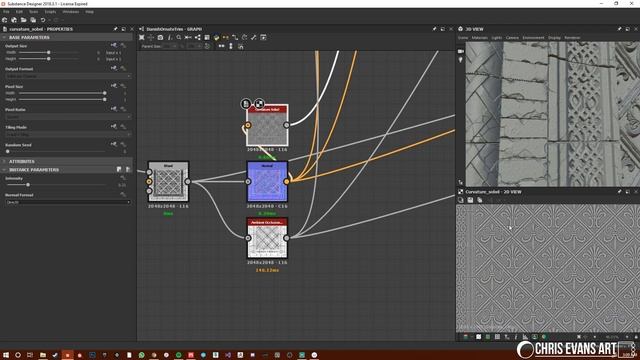This screenshot has height=360, width=640.
Task: Click the save all icon in main toolbar
Action: [33, 20]
